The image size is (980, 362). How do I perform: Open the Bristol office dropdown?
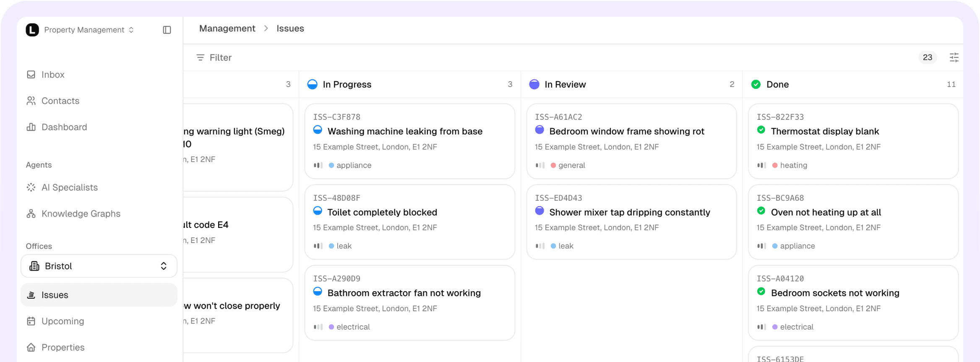(x=99, y=266)
